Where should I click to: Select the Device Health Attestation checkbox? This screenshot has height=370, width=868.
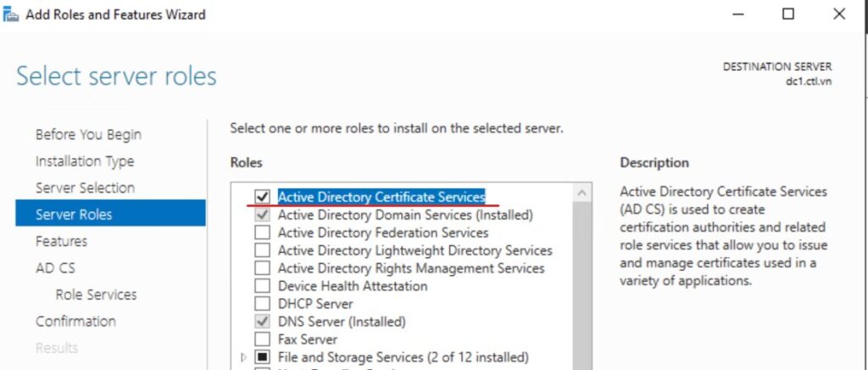click(263, 286)
